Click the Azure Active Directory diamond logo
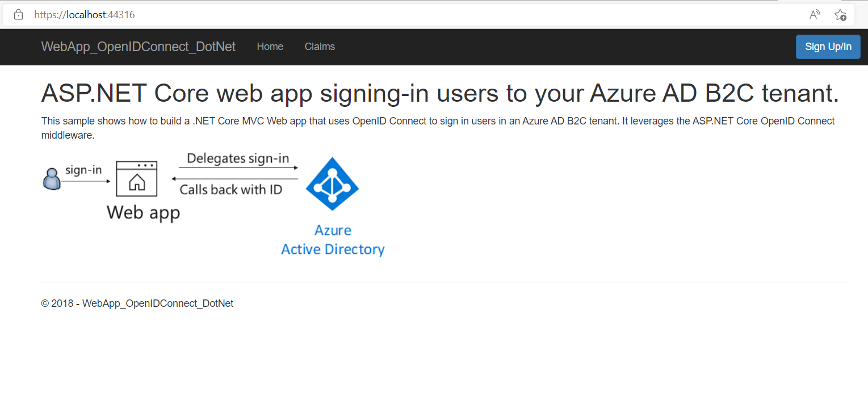868x408 pixels. click(332, 184)
